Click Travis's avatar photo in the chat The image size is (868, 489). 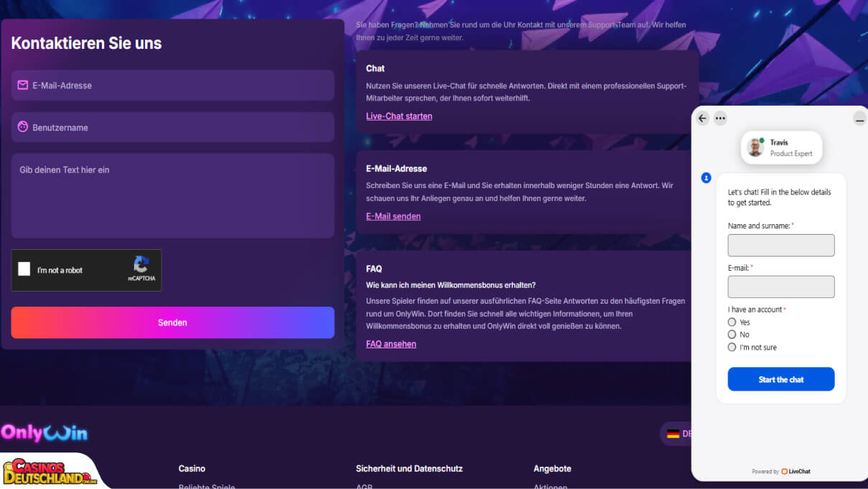point(755,147)
